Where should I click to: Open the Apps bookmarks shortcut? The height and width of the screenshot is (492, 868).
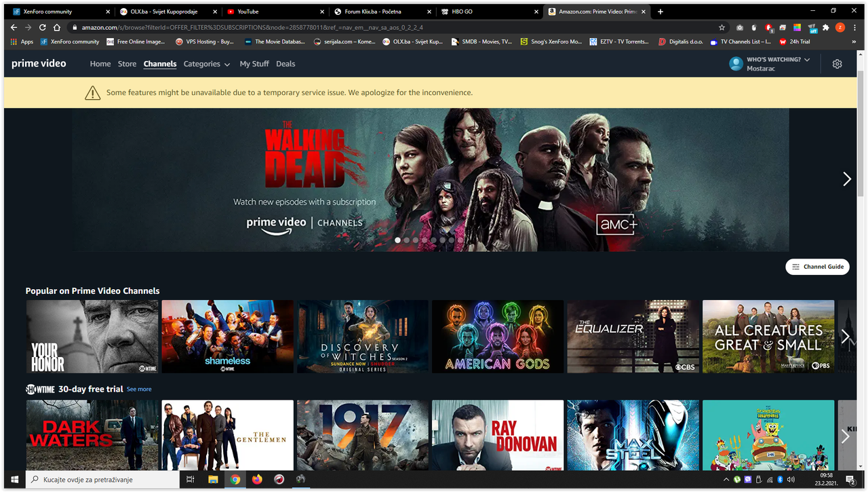(22, 41)
